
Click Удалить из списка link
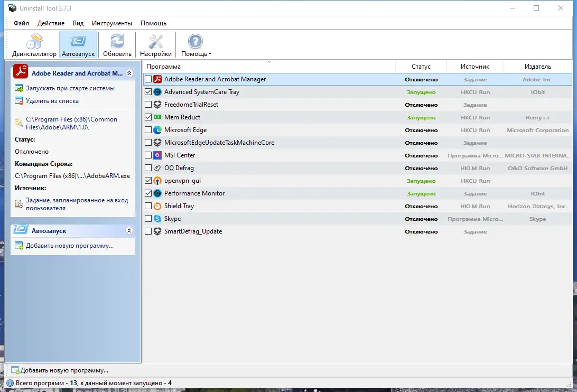click(x=52, y=101)
